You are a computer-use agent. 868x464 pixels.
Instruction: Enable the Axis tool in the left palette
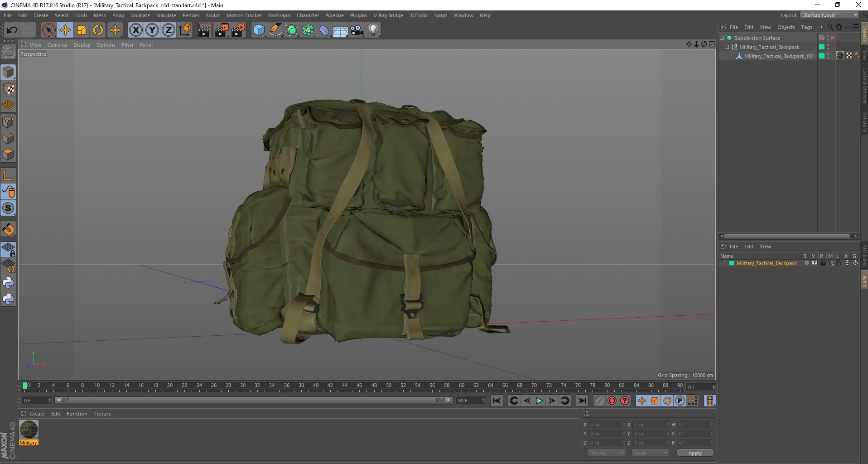tap(8, 175)
